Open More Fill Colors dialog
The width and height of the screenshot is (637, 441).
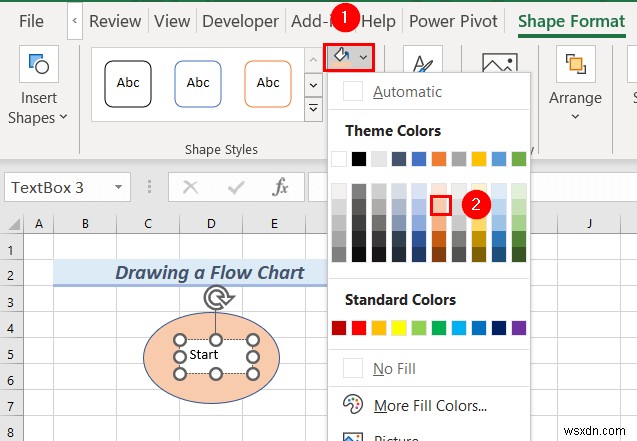(x=429, y=405)
